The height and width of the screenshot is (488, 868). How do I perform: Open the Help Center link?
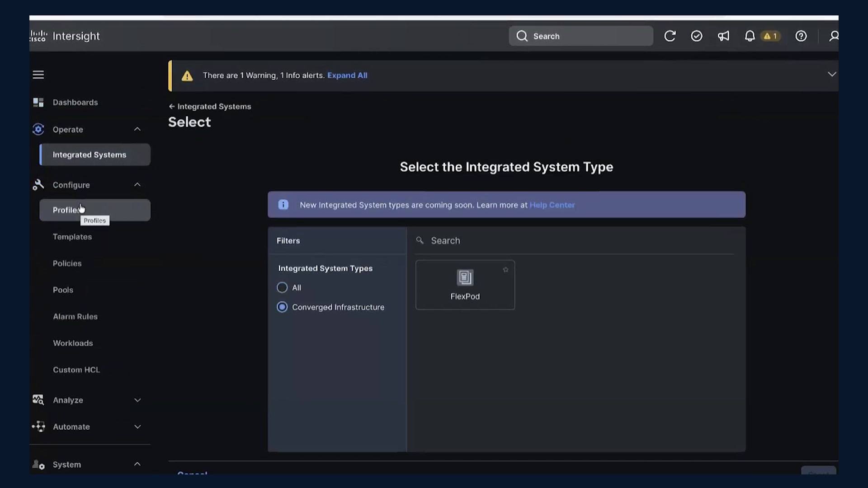pos(552,205)
